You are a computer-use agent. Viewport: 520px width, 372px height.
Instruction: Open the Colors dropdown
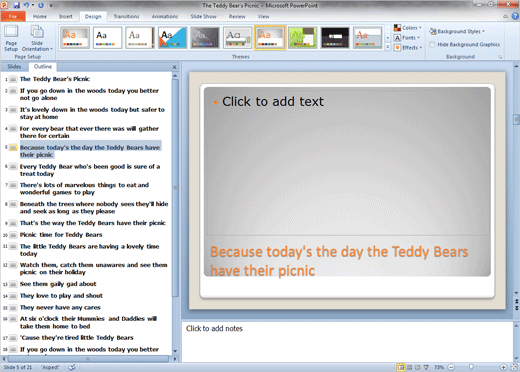pos(408,28)
